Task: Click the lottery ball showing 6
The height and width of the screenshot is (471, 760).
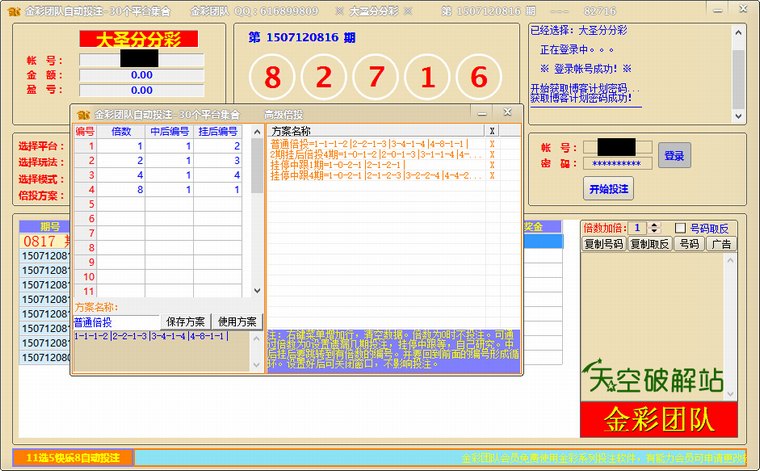Action: 478,77
